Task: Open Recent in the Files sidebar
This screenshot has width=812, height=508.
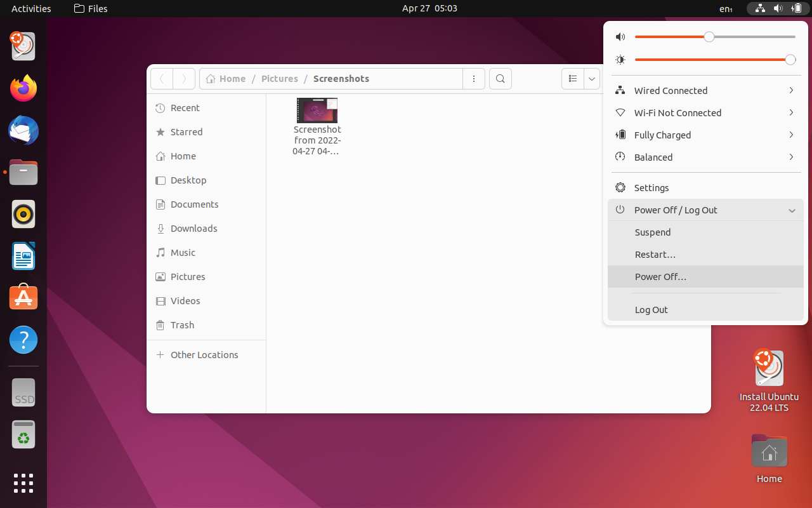Action: (x=206, y=108)
